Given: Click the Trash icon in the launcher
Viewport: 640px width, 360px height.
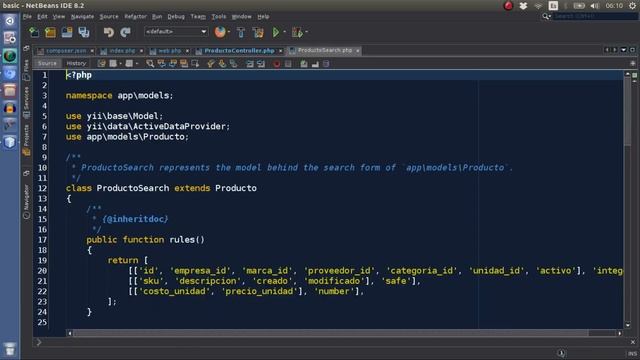Looking at the screenshot, I should coord(10,349).
